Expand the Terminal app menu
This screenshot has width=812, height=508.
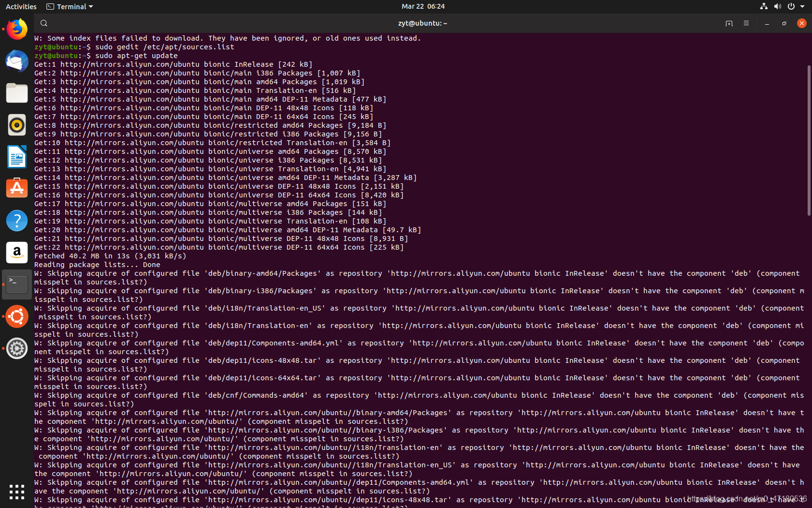[70, 7]
